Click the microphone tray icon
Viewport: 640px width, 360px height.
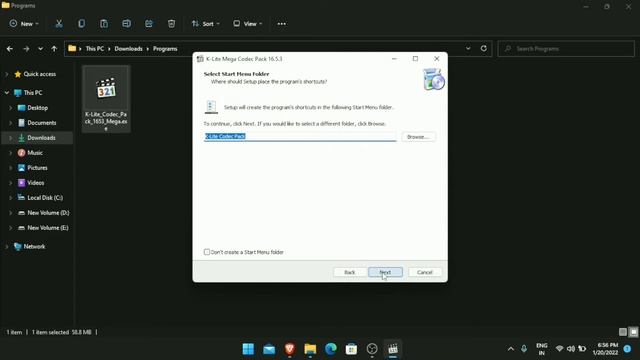[x=524, y=349]
